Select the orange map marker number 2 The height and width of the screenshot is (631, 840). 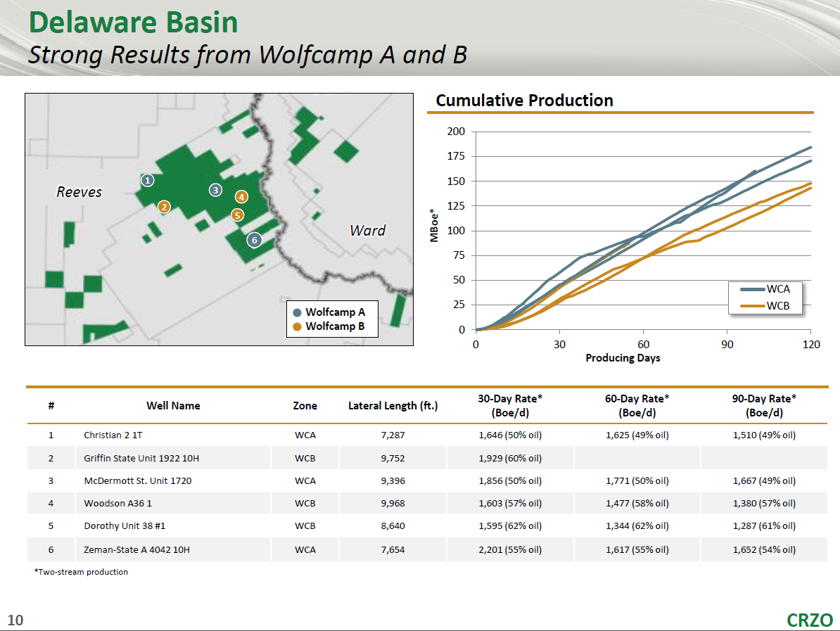[164, 207]
